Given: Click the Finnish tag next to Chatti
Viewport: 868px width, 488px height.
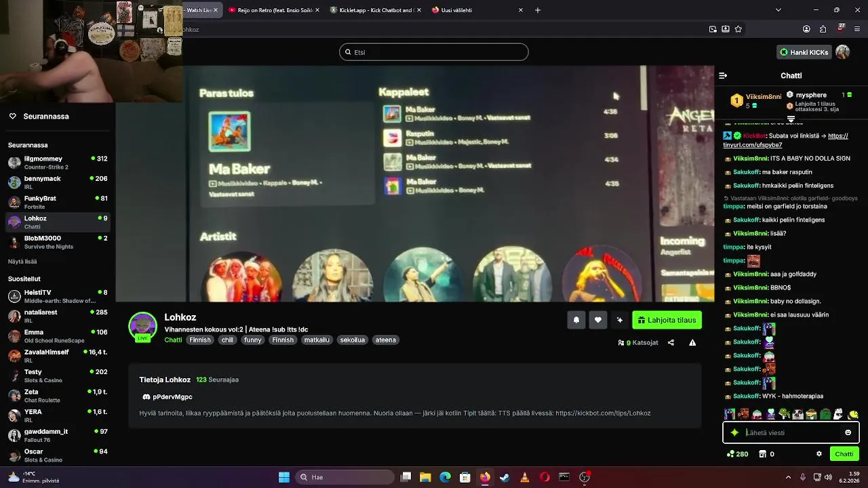Looking at the screenshot, I should point(200,340).
